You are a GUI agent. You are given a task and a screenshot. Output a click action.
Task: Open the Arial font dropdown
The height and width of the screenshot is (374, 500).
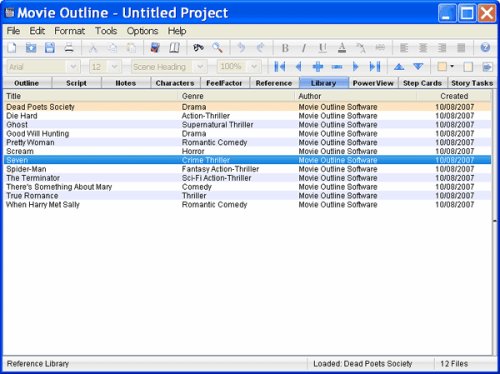[x=73, y=67]
